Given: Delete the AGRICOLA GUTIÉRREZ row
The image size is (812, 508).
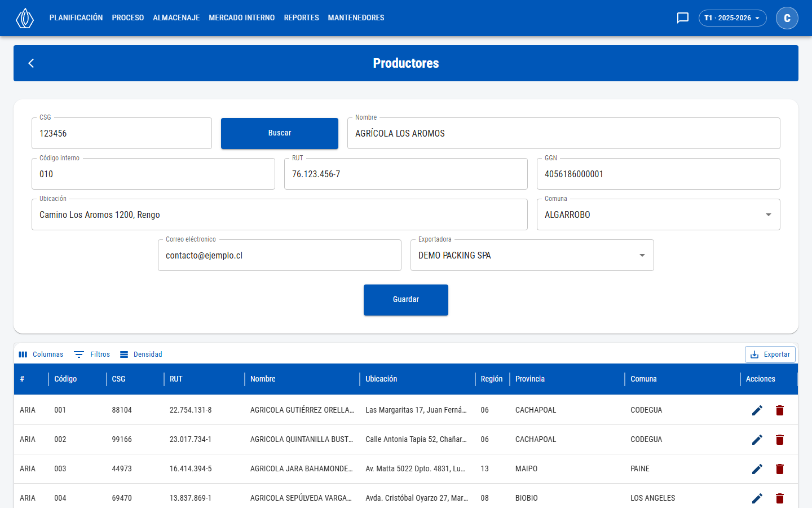Looking at the screenshot, I should (780, 410).
